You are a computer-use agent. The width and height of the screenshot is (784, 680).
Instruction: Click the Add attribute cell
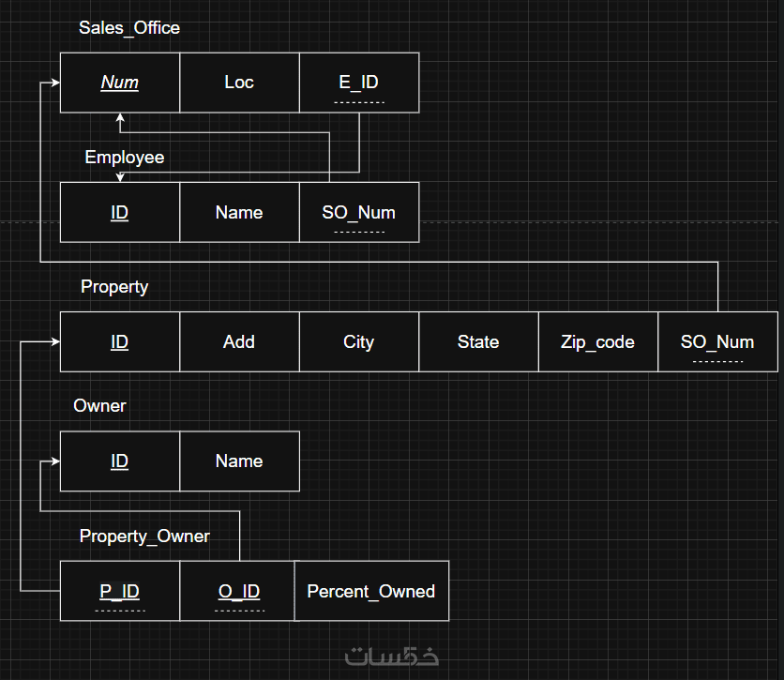(239, 342)
